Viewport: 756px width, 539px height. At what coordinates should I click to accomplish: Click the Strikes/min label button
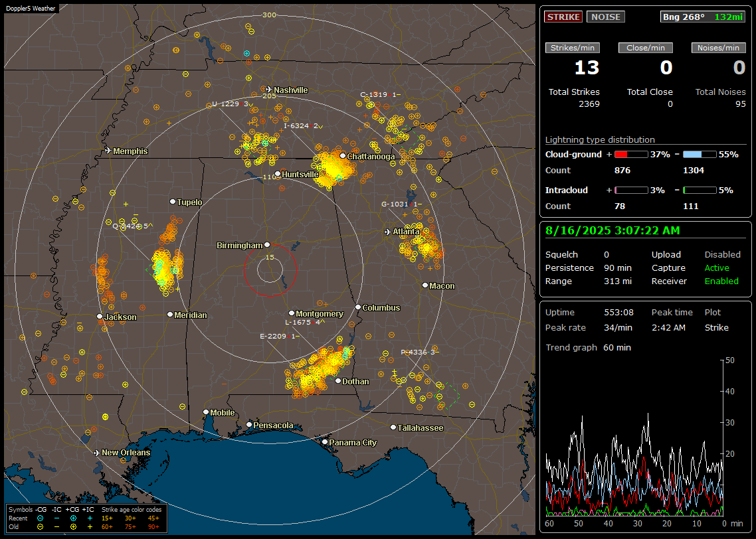[572, 48]
